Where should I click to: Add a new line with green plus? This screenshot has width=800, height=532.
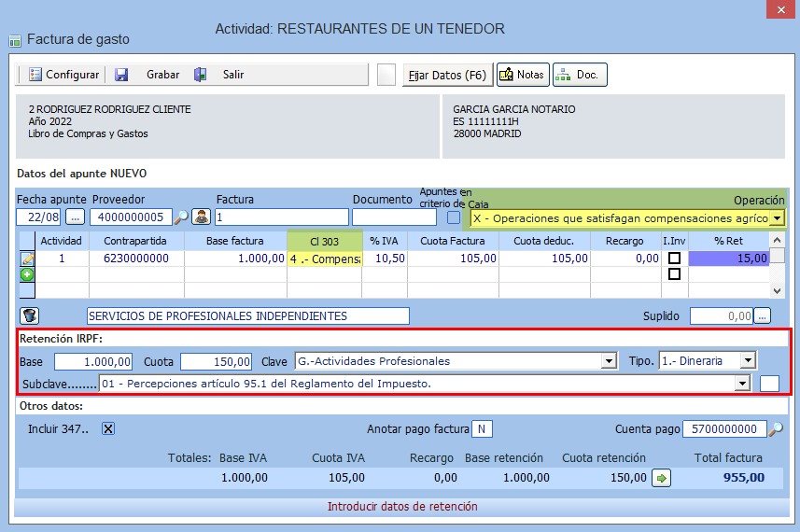click(27, 274)
